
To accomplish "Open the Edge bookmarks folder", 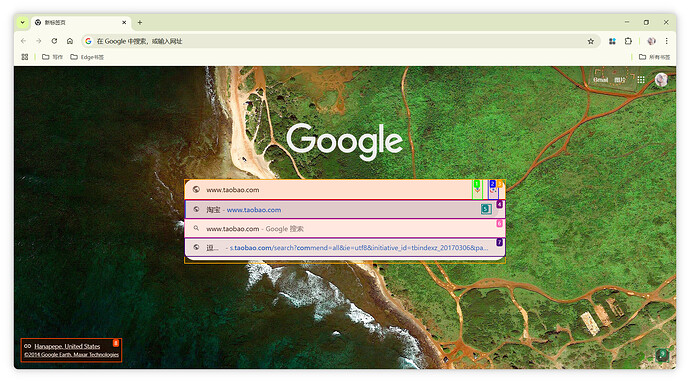I will point(87,57).
